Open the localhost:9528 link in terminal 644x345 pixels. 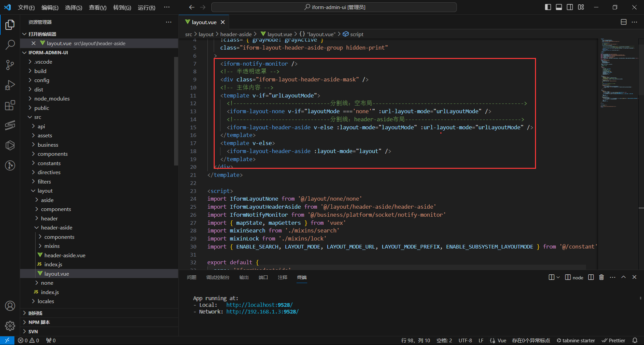(259, 305)
